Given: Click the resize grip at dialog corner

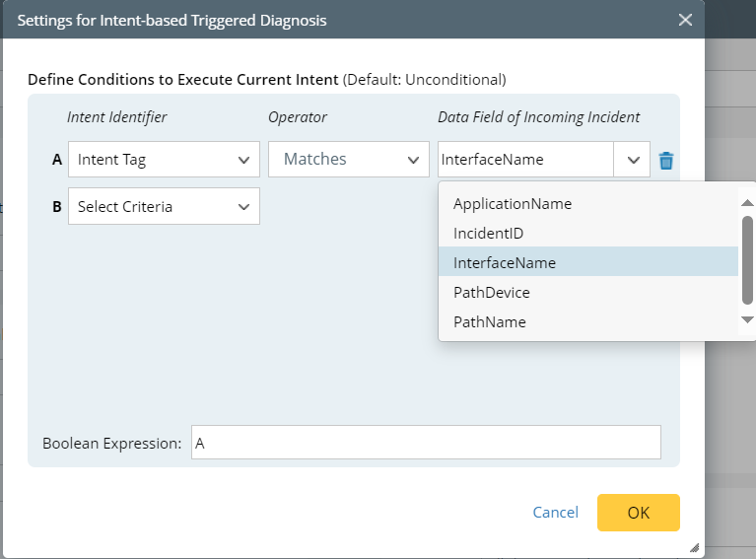Looking at the screenshot, I should (694, 547).
